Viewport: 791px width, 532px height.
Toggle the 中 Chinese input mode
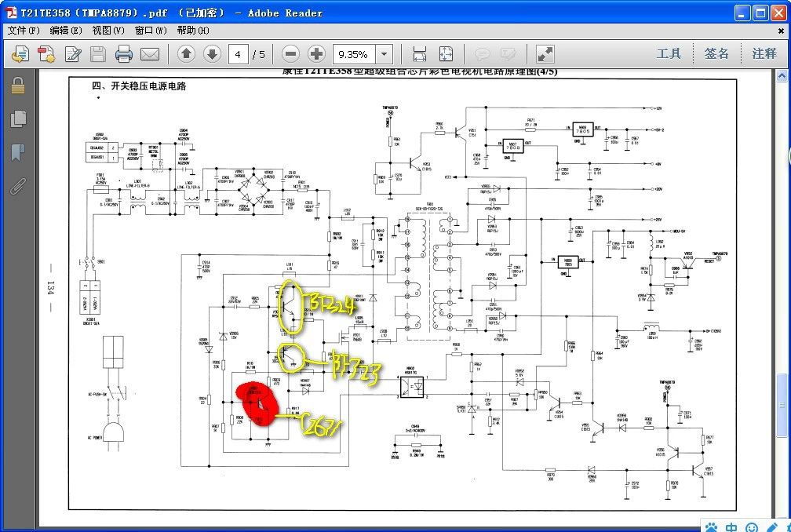731,527
